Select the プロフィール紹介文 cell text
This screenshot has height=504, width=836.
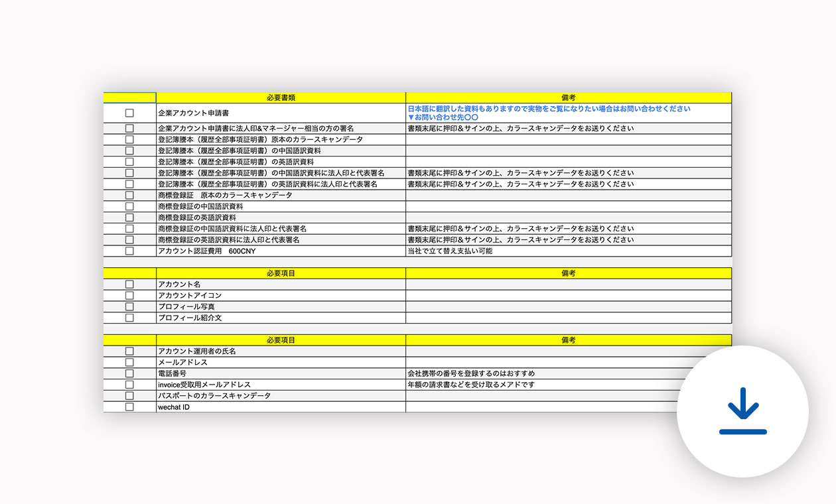190,318
